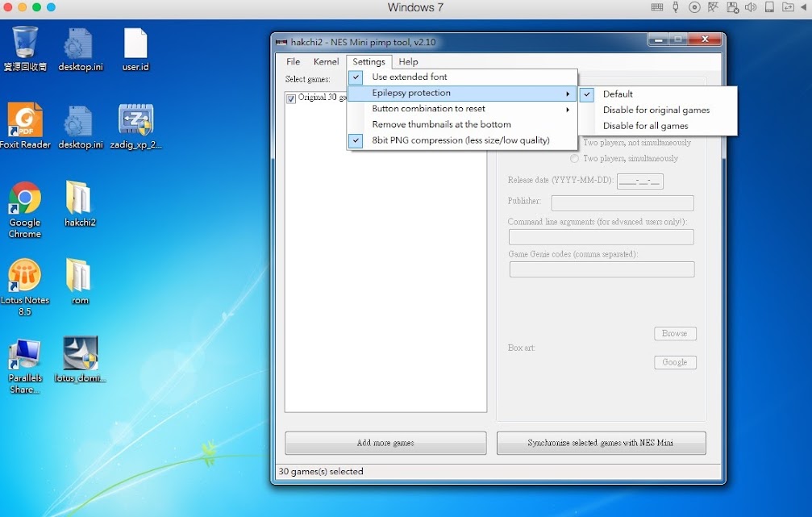Open the Parallels keyboard status icon
812x517 pixels.
coord(657,7)
